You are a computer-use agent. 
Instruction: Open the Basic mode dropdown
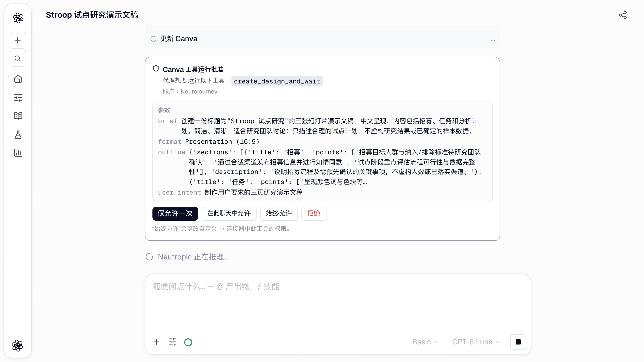pyautogui.click(x=425, y=342)
